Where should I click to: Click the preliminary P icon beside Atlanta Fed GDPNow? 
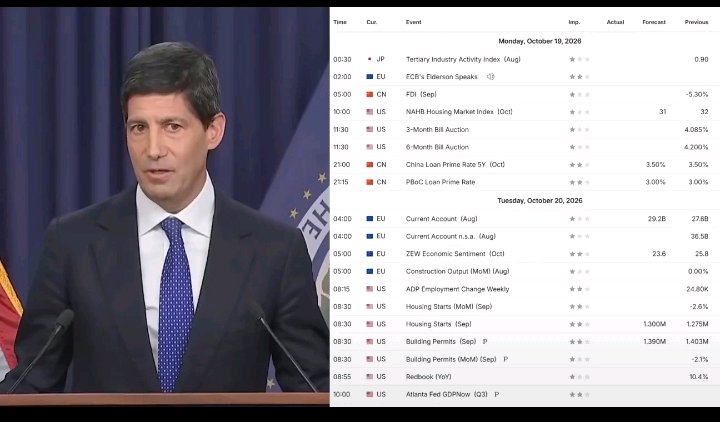(496, 394)
